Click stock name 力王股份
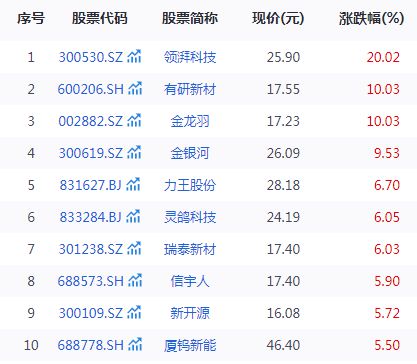Screen dimensions: 417x364 190,185
